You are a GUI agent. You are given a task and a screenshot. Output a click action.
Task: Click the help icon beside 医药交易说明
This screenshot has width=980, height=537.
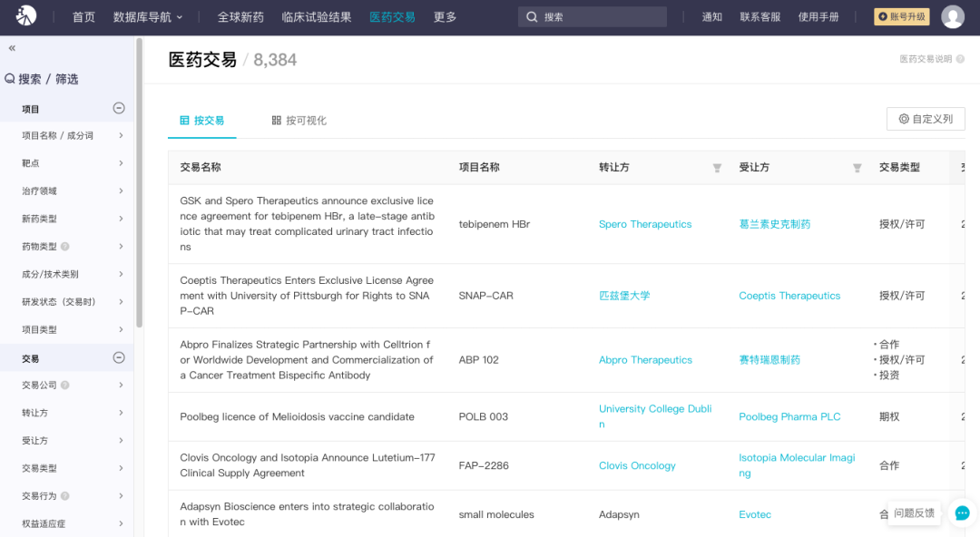[x=960, y=59]
